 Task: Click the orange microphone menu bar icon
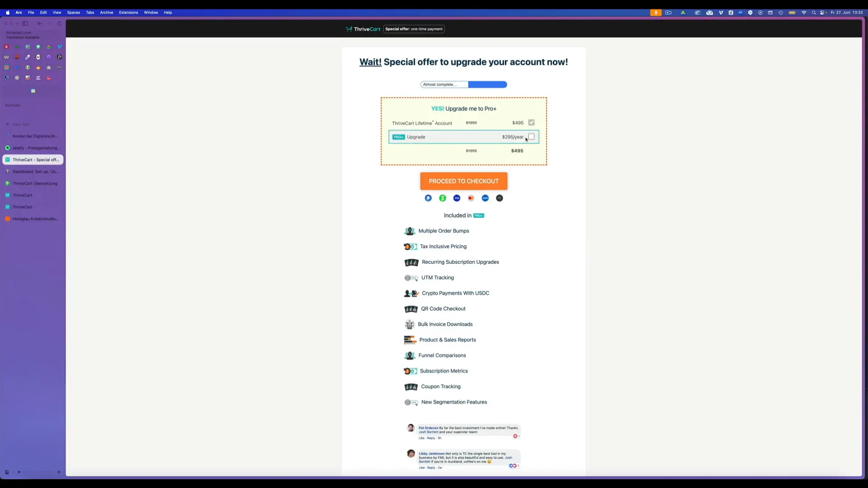click(656, 13)
